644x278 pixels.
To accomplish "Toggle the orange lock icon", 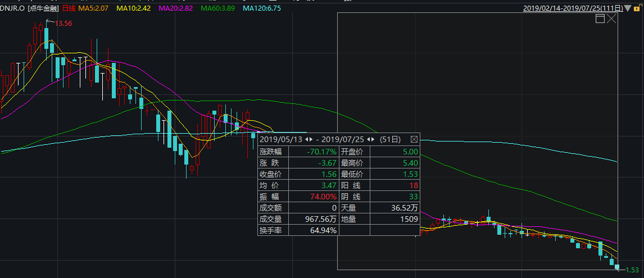I will click(637, 8).
